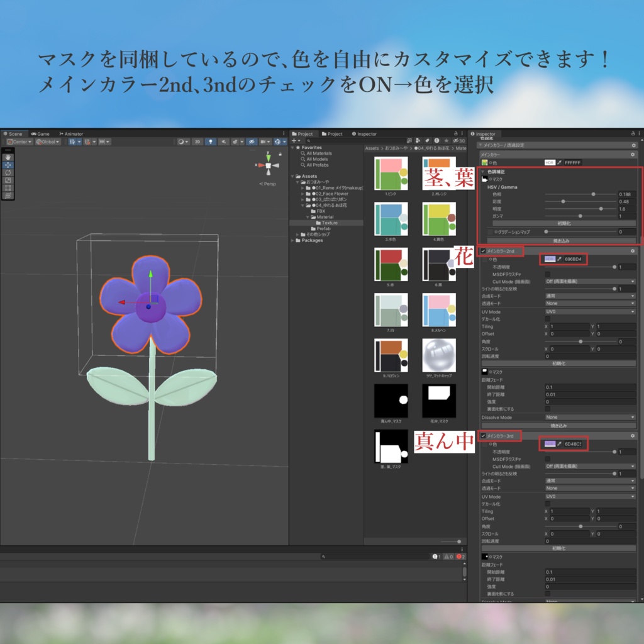Switch to the Scene tab
This screenshot has height=644, width=644.
[13, 134]
